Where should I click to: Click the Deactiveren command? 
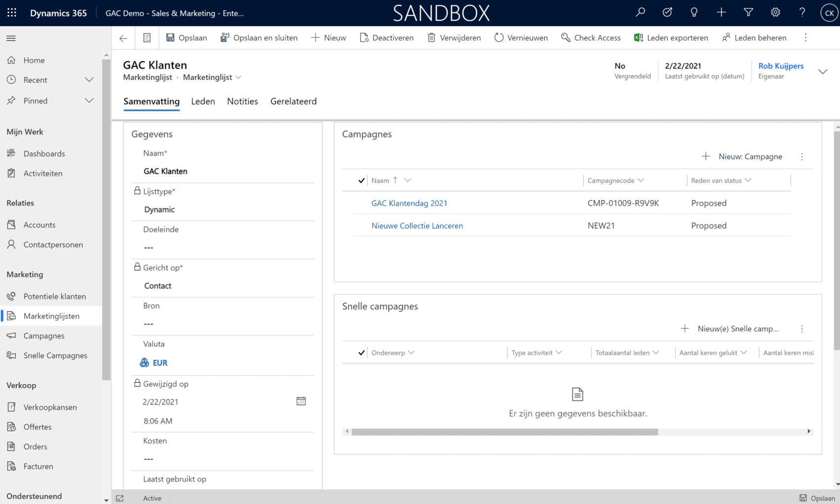[x=386, y=38]
